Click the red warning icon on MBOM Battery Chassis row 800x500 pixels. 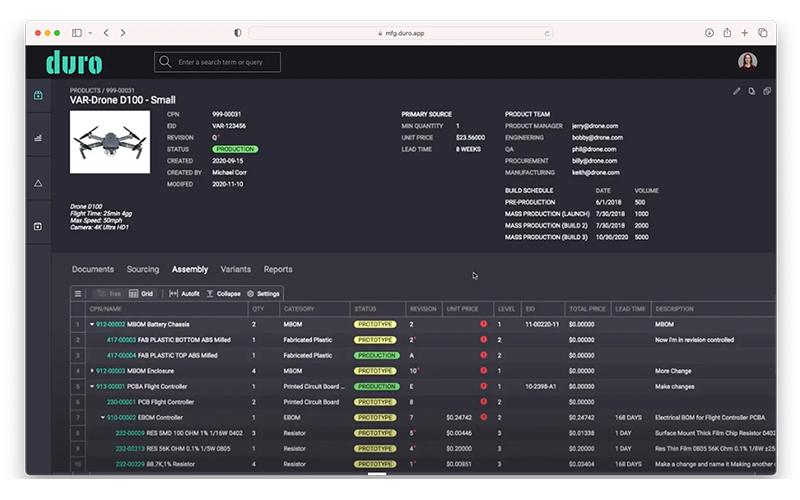click(x=483, y=324)
